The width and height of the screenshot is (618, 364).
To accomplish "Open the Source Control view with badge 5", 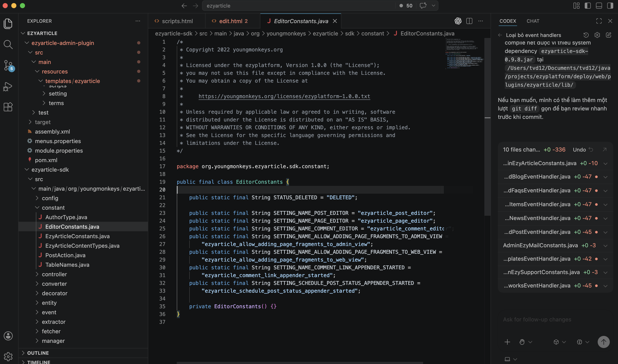I will click(8, 65).
